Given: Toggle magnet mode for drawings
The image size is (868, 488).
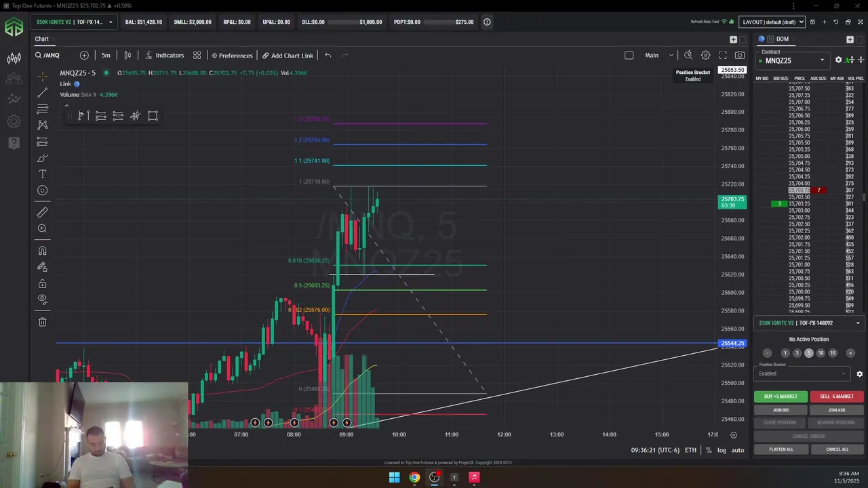Looking at the screenshot, I should click(42, 251).
